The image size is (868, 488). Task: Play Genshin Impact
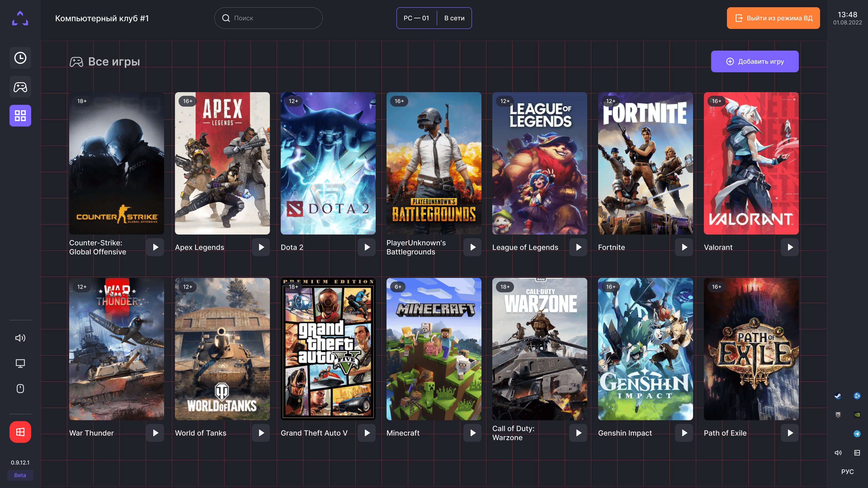click(684, 433)
